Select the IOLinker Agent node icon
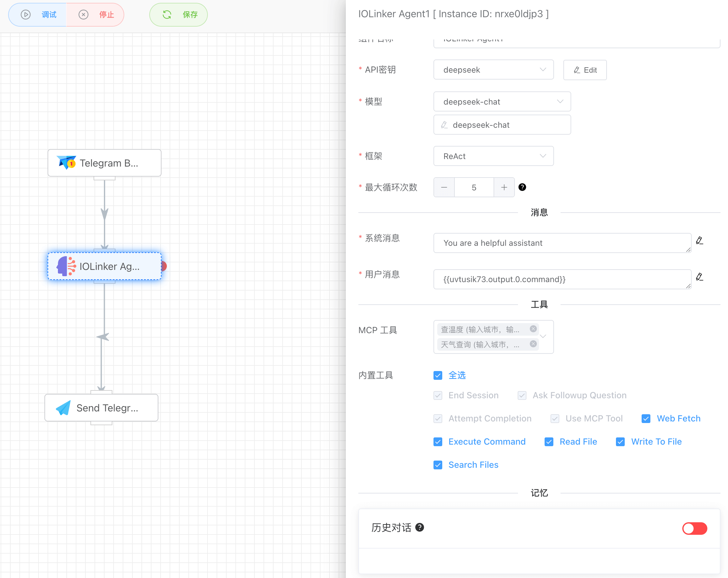 click(x=66, y=266)
